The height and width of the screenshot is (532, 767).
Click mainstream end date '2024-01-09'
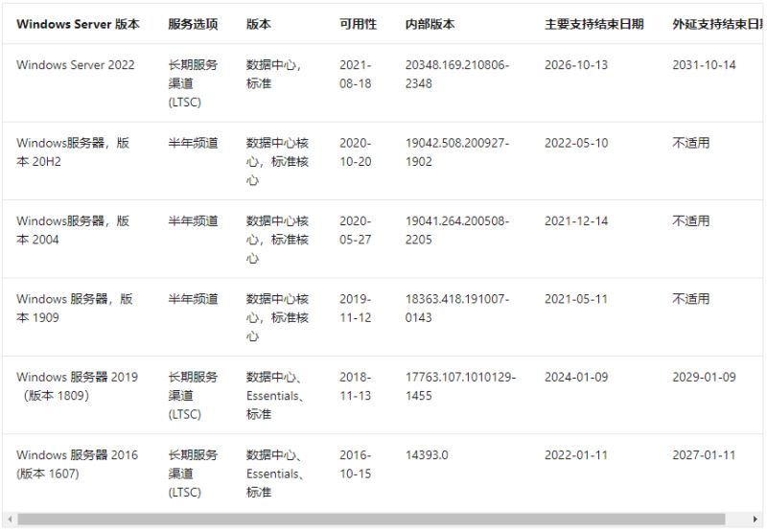coord(576,377)
